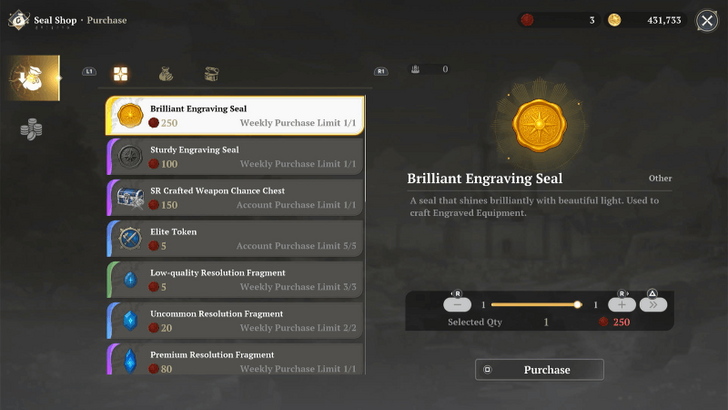Select Brilliant Engraving Seal list item
This screenshot has height=410, width=728.
click(235, 116)
